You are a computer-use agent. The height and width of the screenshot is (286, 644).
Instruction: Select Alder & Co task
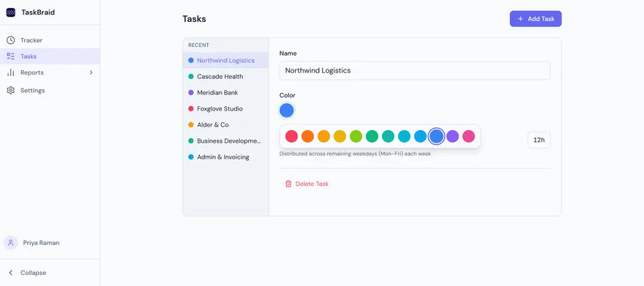pyautogui.click(x=225, y=125)
